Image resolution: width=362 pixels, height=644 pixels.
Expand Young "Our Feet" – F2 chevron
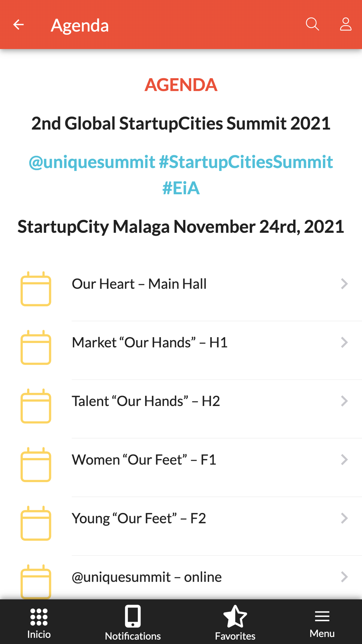click(x=344, y=518)
